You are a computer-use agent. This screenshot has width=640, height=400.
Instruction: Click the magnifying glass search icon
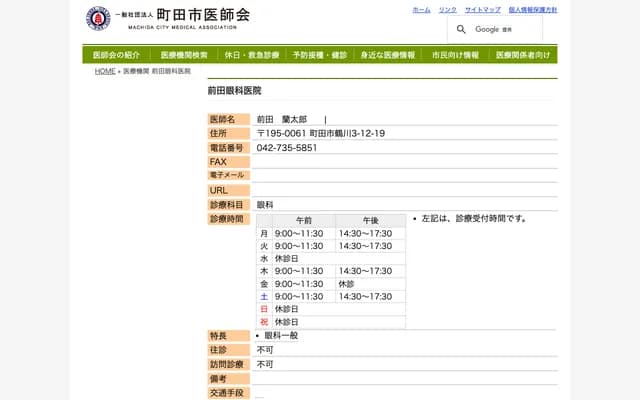tap(461, 29)
